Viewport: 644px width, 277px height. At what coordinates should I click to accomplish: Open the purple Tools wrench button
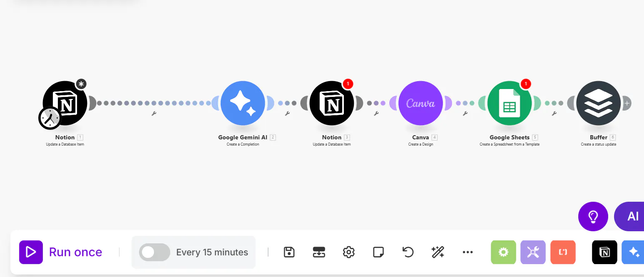533,252
